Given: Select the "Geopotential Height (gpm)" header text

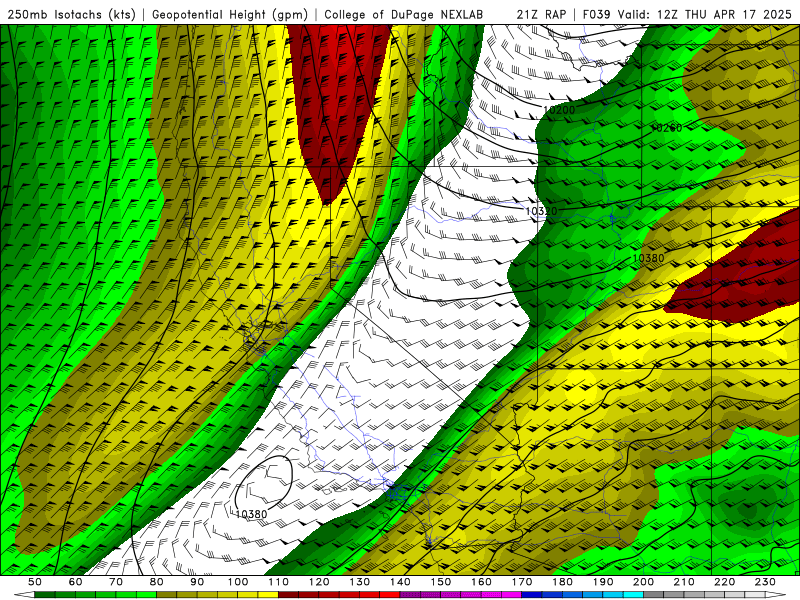Looking at the screenshot, I should 230,14.
